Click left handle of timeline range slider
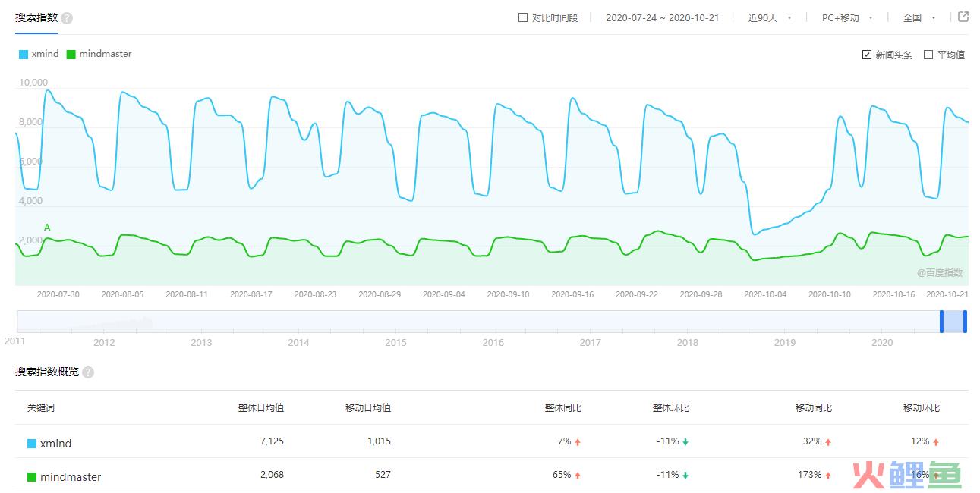 pyautogui.click(x=942, y=322)
